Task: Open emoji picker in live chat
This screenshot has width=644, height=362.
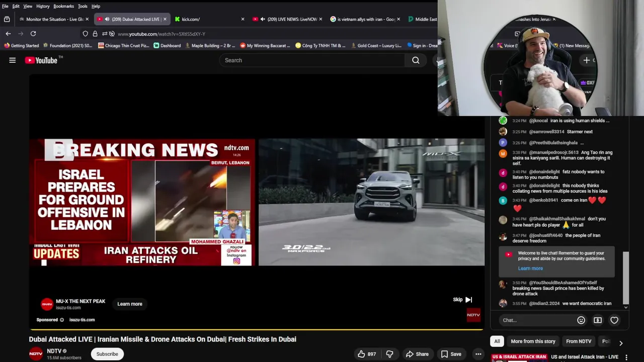Action: (581, 320)
